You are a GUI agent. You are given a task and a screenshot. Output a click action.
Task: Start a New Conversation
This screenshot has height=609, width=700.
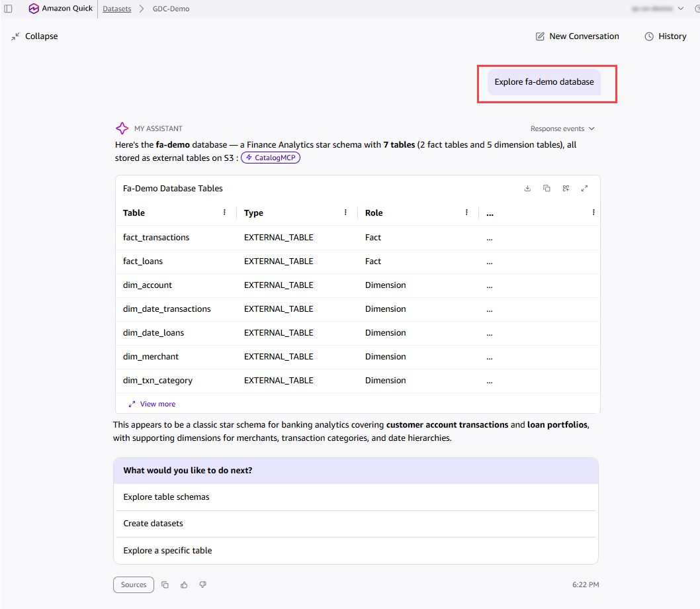pyautogui.click(x=577, y=36)
